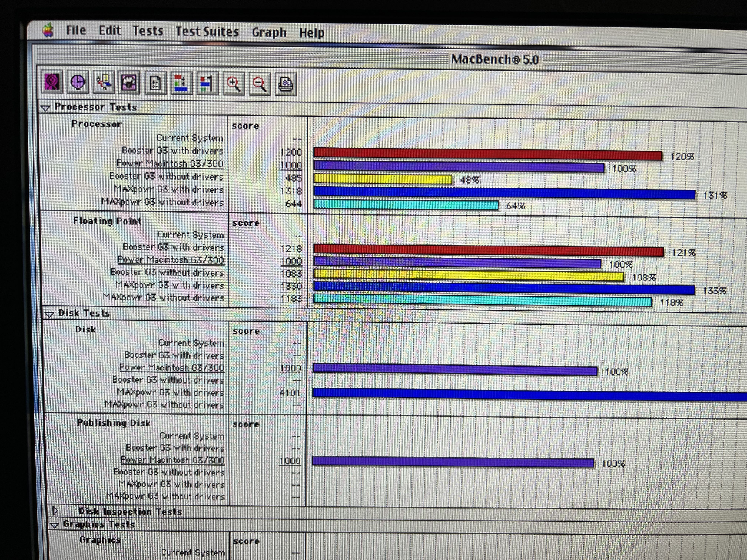Click the red 120% Processor bar
This screenshot has width=747, height=560.
coord(488,154)
